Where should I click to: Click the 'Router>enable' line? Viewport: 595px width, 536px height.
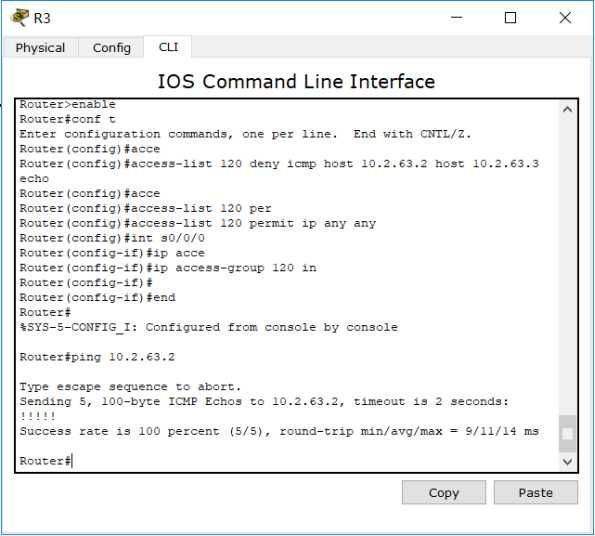click(68, 104)
